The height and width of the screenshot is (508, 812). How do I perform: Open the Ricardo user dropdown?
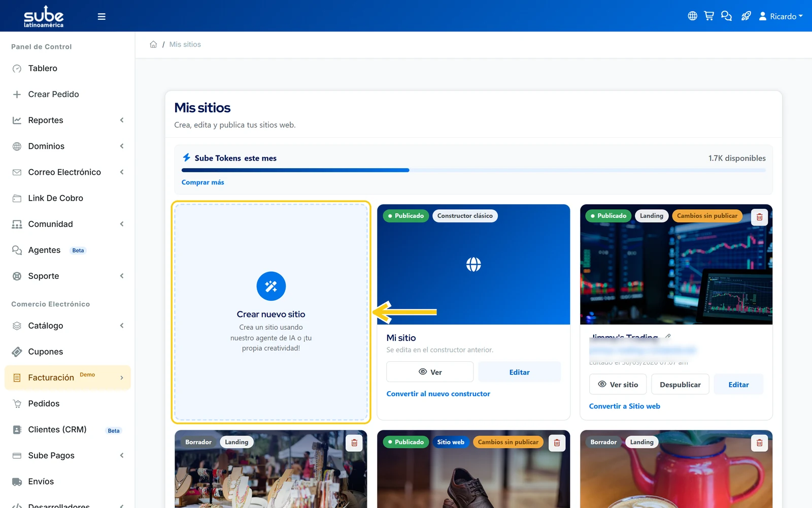click(781, 16)
